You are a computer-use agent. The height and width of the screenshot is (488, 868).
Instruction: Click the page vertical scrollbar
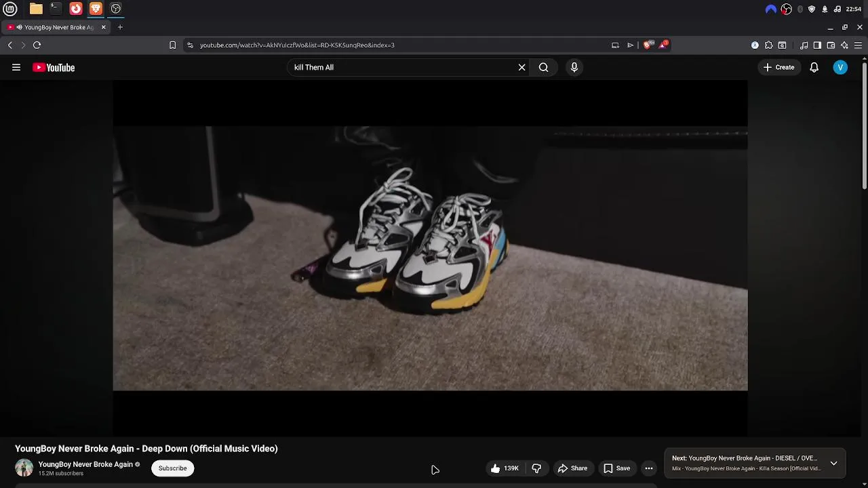(864, 126)
